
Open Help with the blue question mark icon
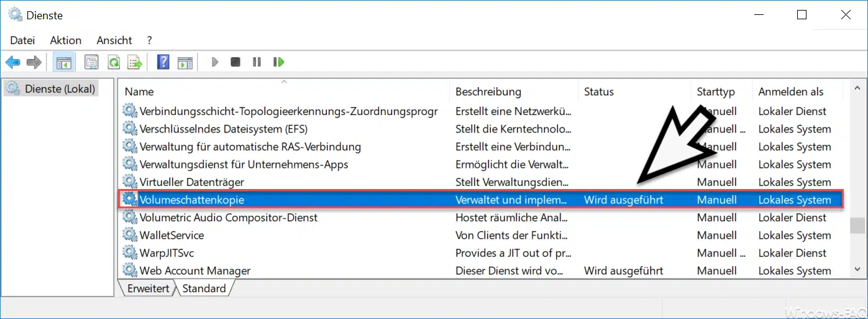163,62
